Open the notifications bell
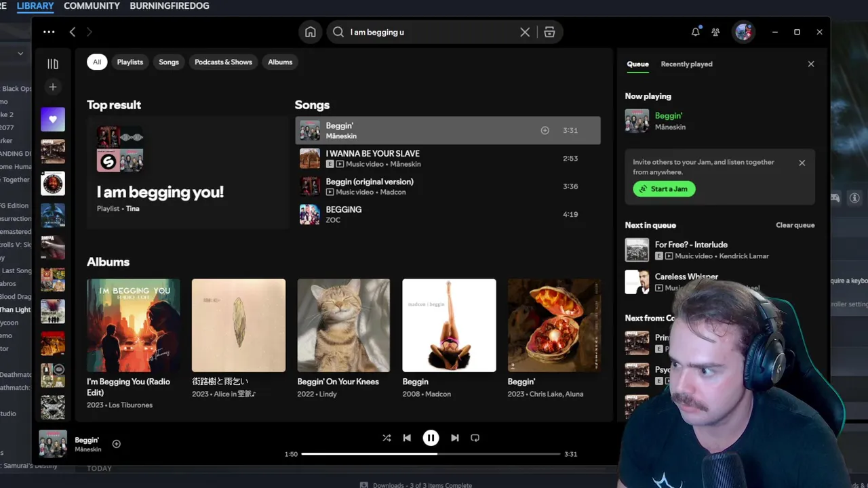This screenshot has height=488, width=868. click(x=696, y=32)
